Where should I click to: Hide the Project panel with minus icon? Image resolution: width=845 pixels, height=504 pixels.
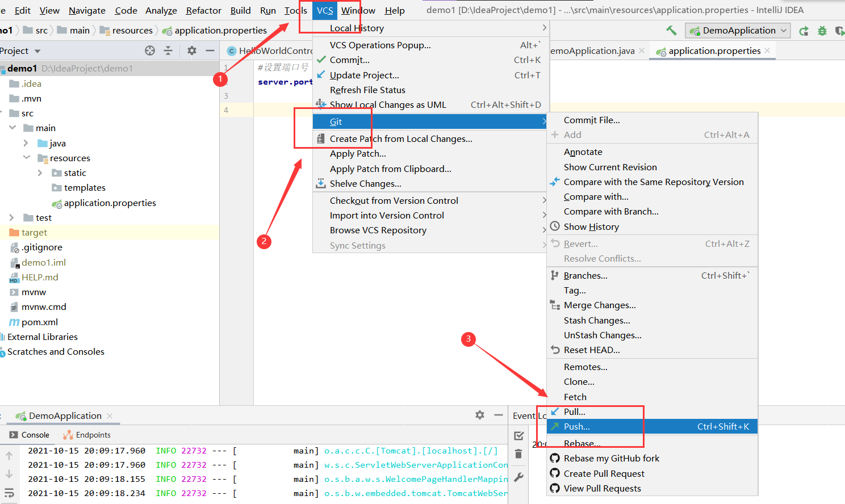pos(210,51)
